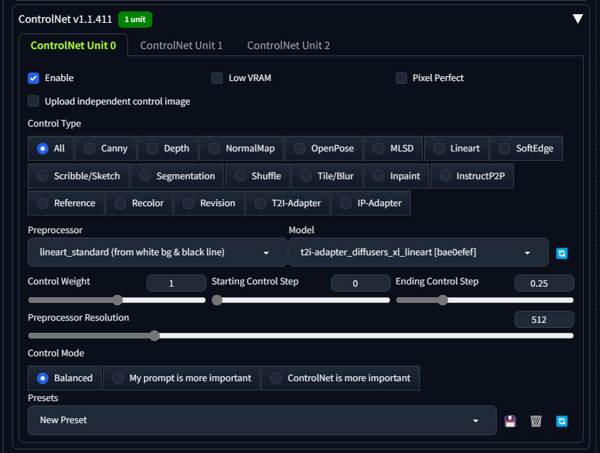Uncheck the Enable checkbox

tap(33, 78)
